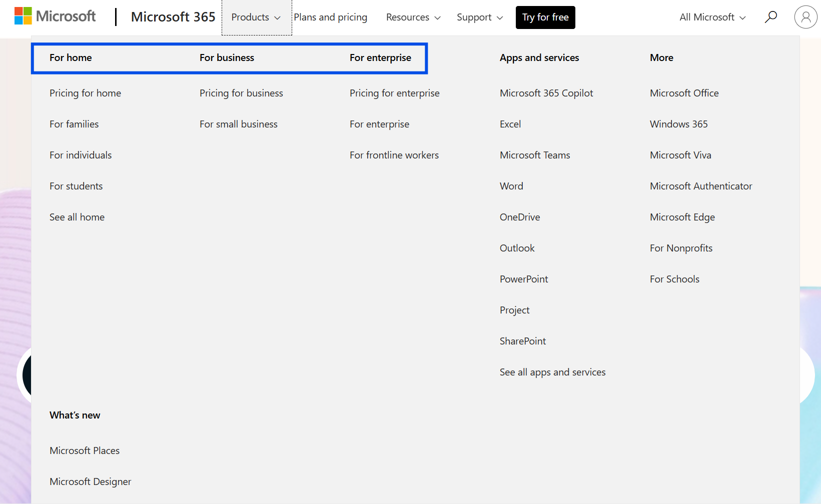Collapse the Products dropdown menu
Screen dimensions: 821x504
click(x=256, y=17)
